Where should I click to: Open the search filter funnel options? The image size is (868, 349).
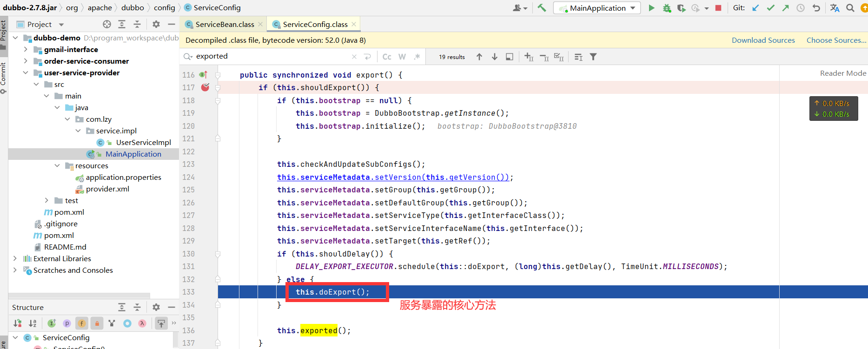click(593, 57)
